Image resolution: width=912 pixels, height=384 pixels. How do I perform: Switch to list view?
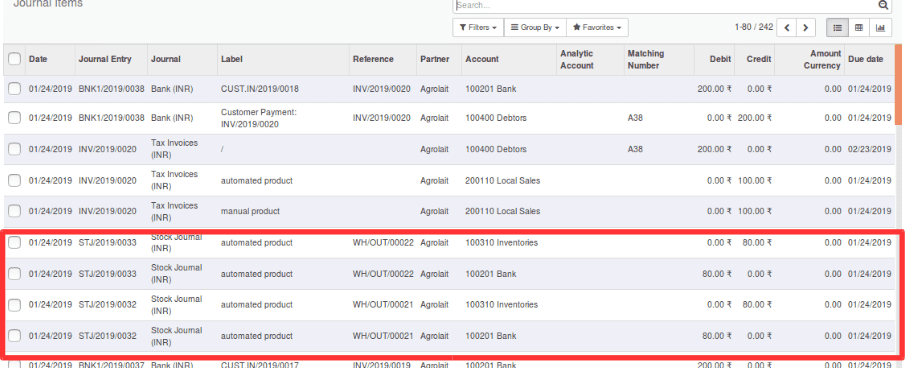click(838, 27)
